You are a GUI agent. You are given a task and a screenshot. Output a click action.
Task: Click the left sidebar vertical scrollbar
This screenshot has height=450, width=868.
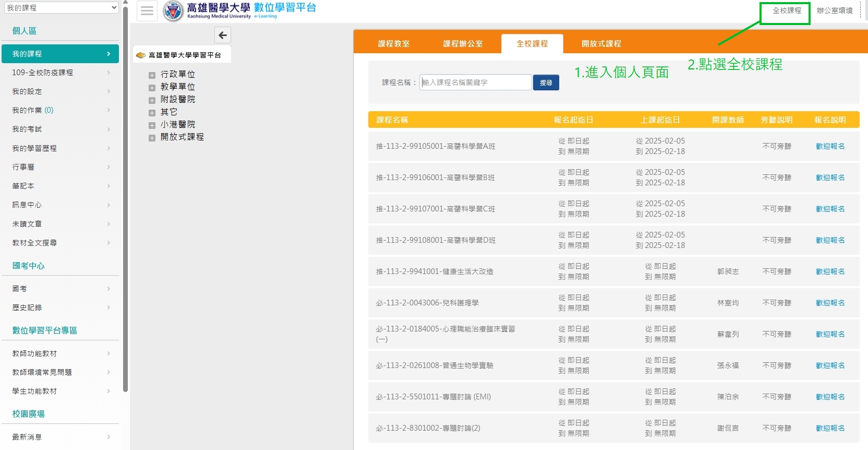click(x=125, y=198)
